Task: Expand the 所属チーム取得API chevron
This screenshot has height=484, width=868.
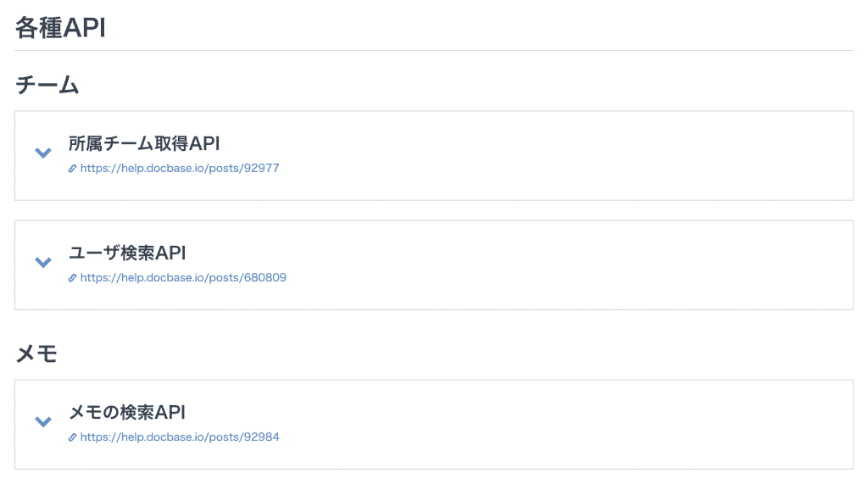Action: (43, 153)
